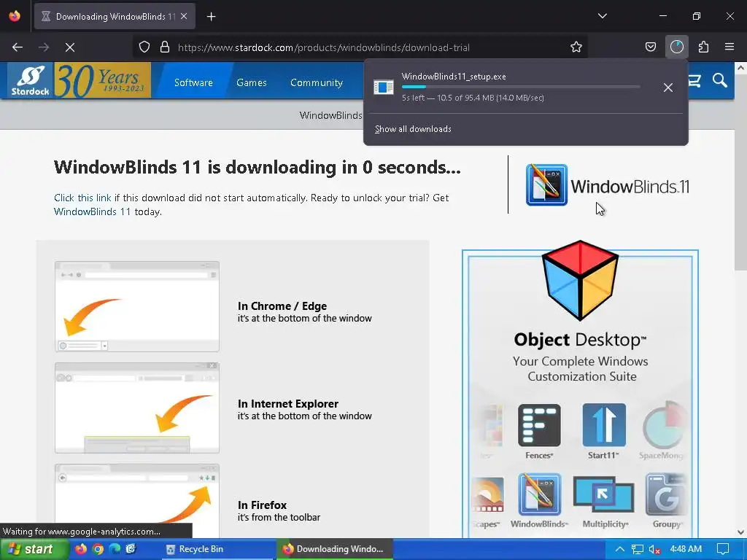The width and height of the screenshot is (747, 560).
Task: Select the Downloading WindowBlinds 11 tab
Action: click(115, 17)
